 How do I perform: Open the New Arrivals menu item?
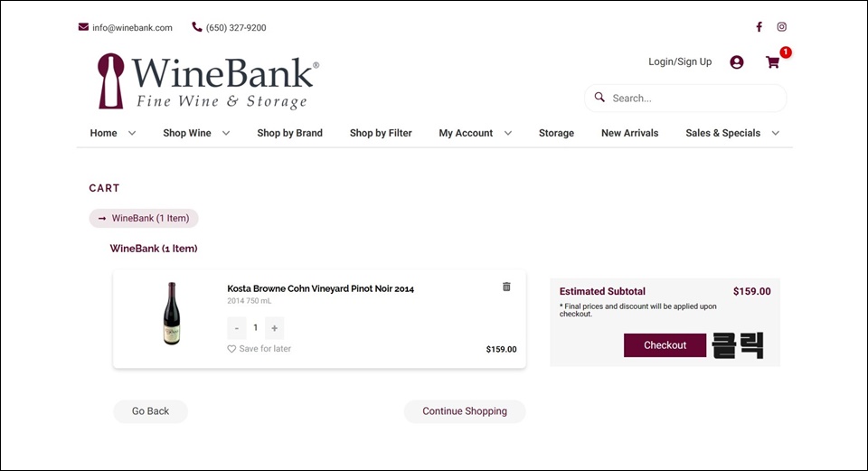pyautogui.click(x=630, y=133)
